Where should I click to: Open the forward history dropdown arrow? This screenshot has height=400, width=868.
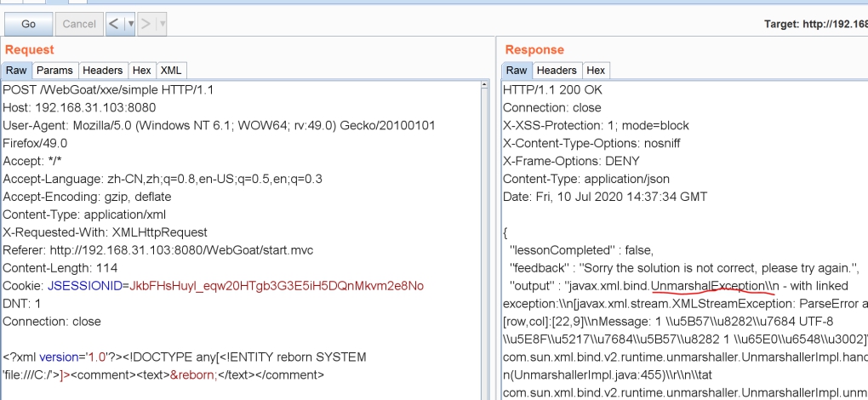(162, 24)
